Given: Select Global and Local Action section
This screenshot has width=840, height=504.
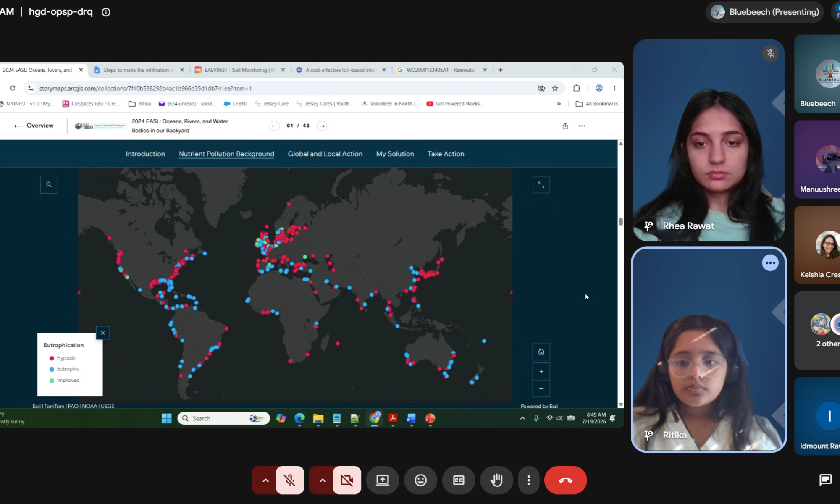Looking at the screenshot, I should pos(325,154).
